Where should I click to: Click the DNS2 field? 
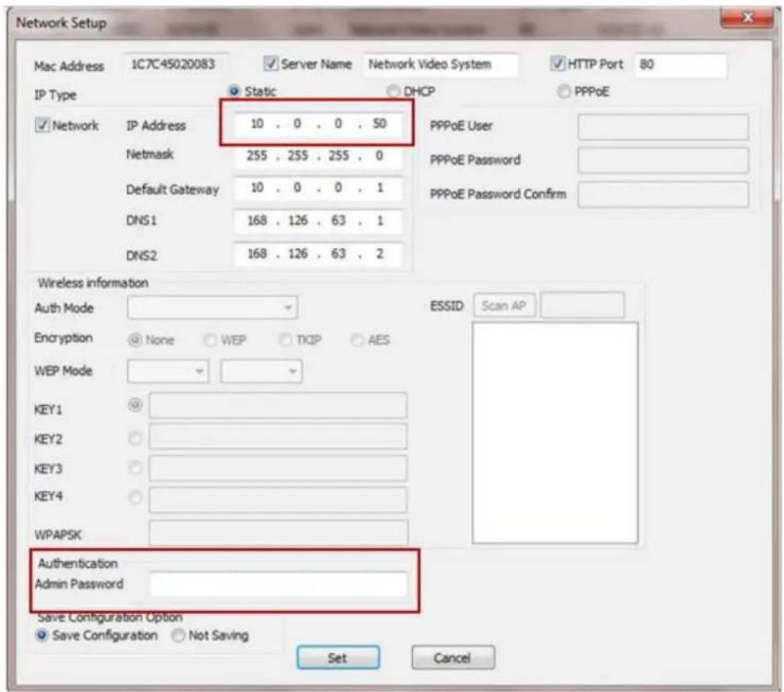318,254
